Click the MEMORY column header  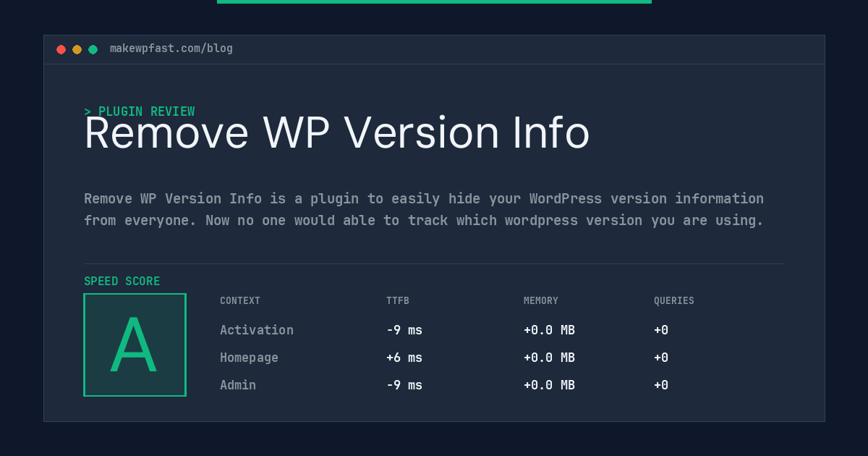pos(541,301)
